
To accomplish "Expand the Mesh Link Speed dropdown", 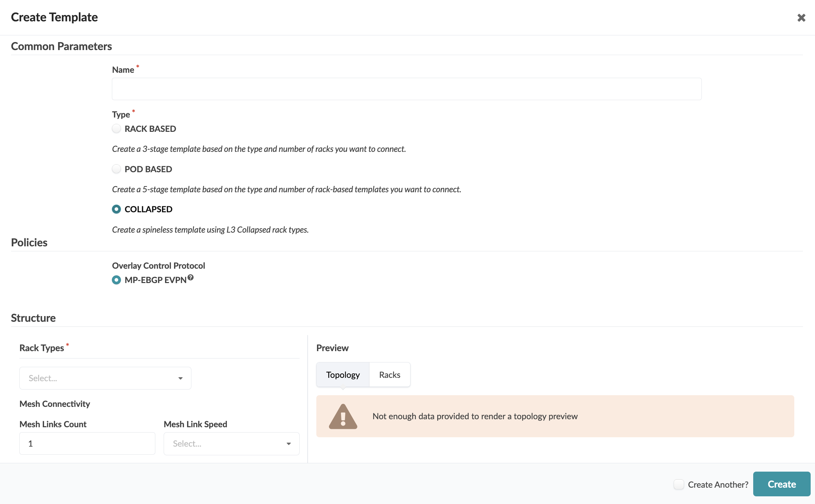I will click(x=227, y=444).
